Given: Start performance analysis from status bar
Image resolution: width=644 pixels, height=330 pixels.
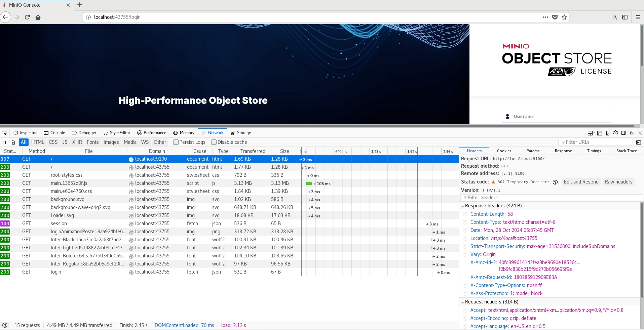Looking at the screenshot, I should tap(5, 325).
